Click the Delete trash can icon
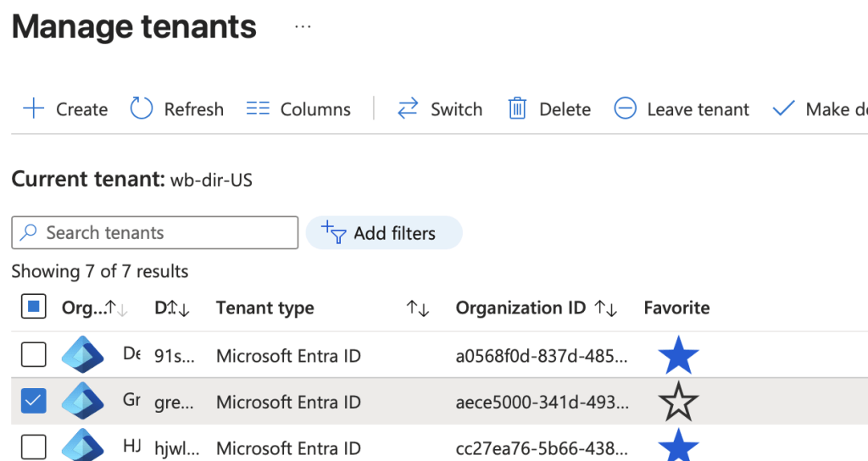Image resolution: width=868 pixels, height=461 pixels. click(x=517, y=108)
